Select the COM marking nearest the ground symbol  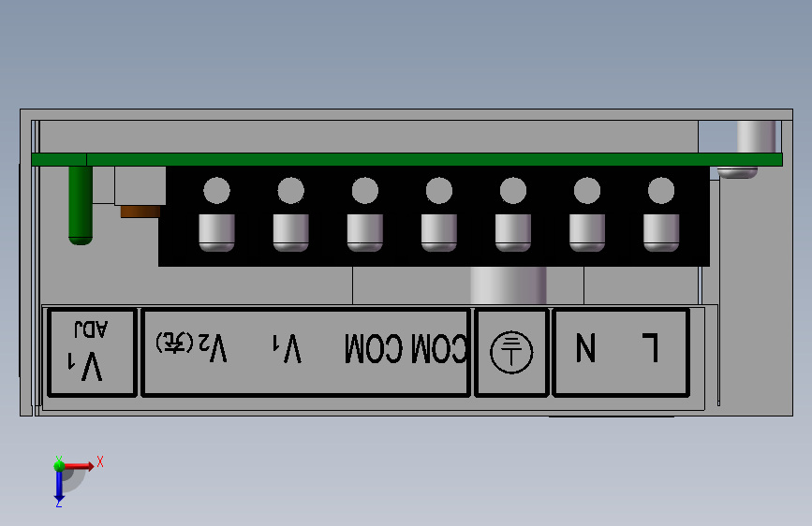click(x=439, y=348)
